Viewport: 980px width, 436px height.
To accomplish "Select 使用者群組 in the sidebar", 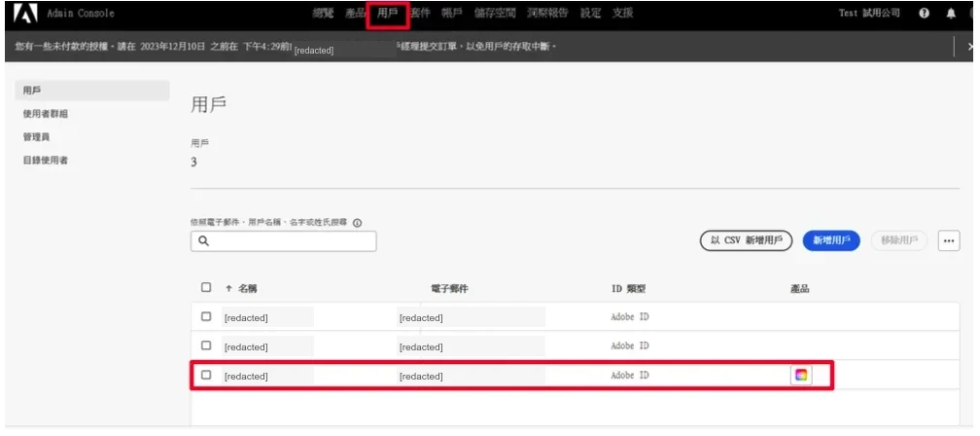I will [x=46, y=114].
